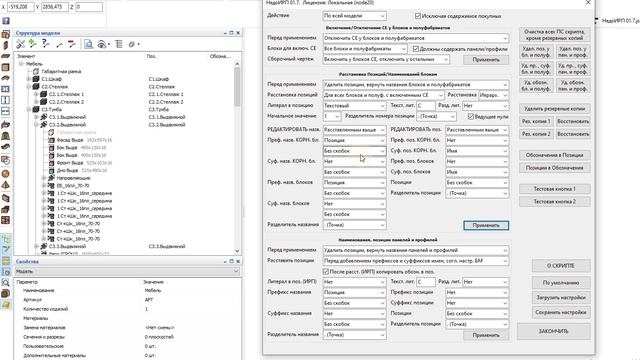Click the magnifier icon in left sidebar
The width and height of the screenshot is (640, 360).
pyautogui.click(x=5, y=282)
